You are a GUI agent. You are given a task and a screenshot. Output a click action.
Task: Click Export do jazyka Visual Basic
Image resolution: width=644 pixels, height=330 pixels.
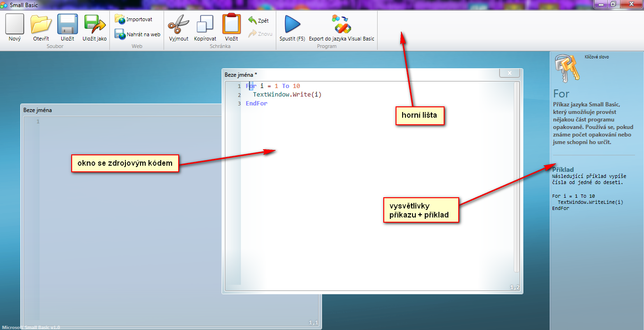[341, 24]
